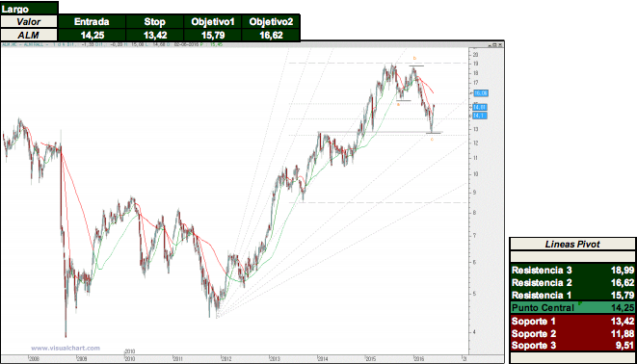637x364 pixels.
Task: Click the Stop value 13,42
Action: pyautogui.click(x=155, y=36)
